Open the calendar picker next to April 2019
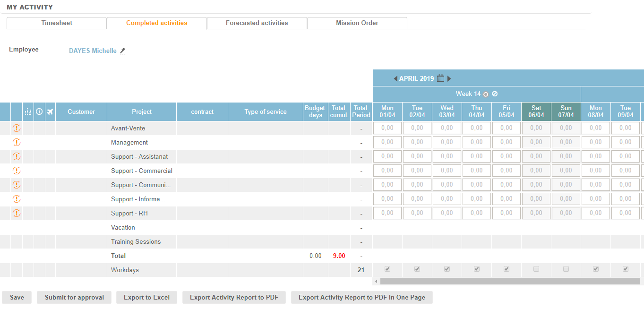The height and width of the screenshot is (309, 644). coord(440,78)
